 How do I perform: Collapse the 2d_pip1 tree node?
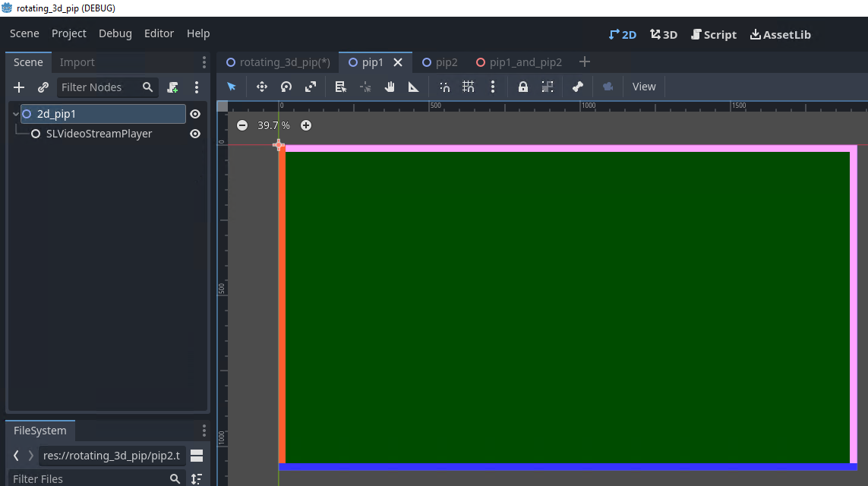click(15, 114)
